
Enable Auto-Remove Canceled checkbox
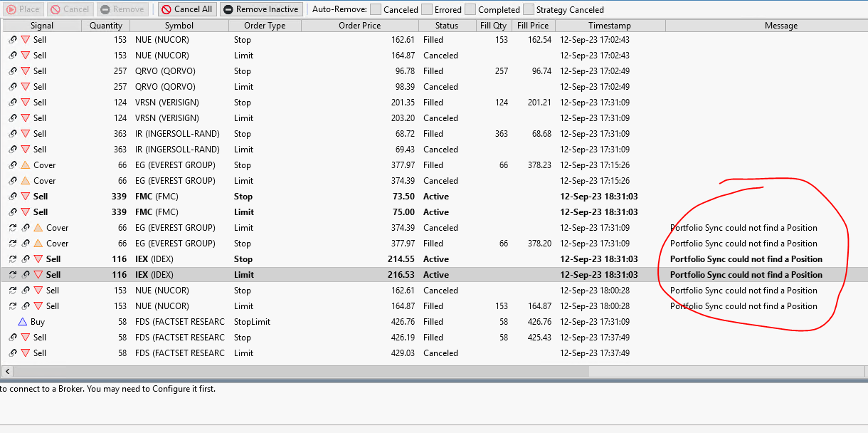[x=376, y=9]
